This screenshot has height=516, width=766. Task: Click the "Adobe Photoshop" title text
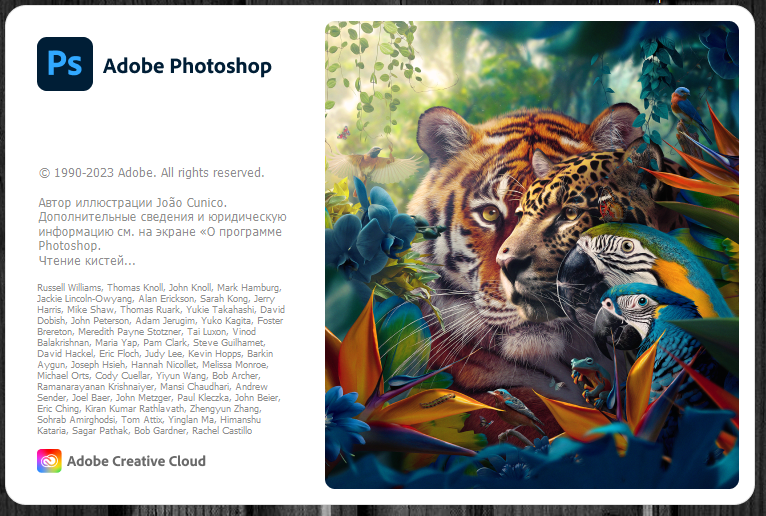187,66
